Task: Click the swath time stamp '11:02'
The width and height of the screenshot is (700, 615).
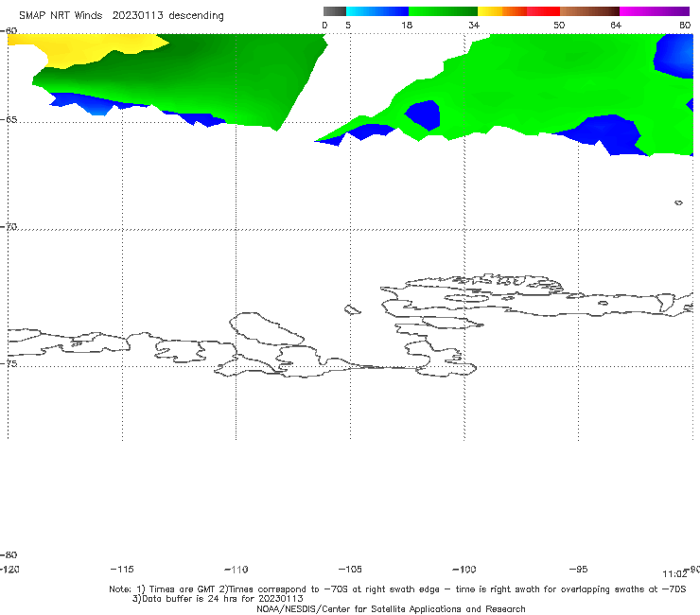Action: (x=674, y=574)
